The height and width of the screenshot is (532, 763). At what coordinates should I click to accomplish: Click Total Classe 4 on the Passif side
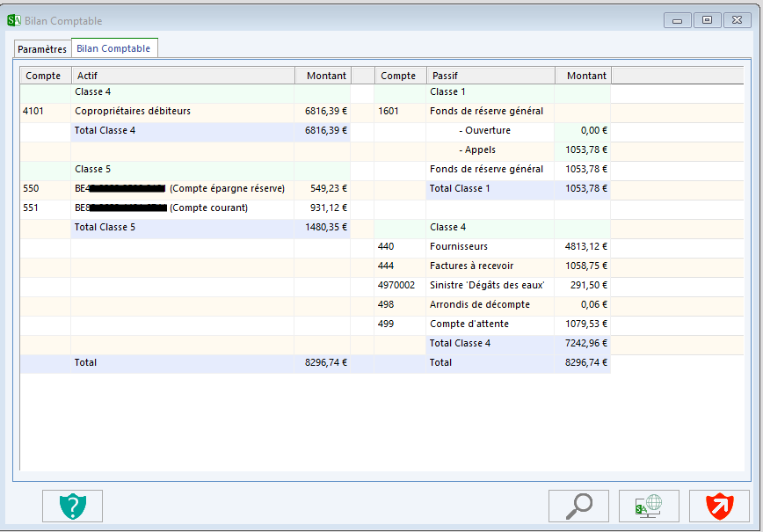pyautogui.click(x=460, y=343)
